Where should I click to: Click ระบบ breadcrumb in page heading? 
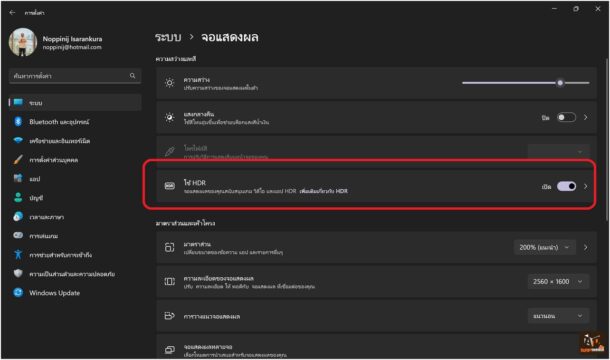168,37
